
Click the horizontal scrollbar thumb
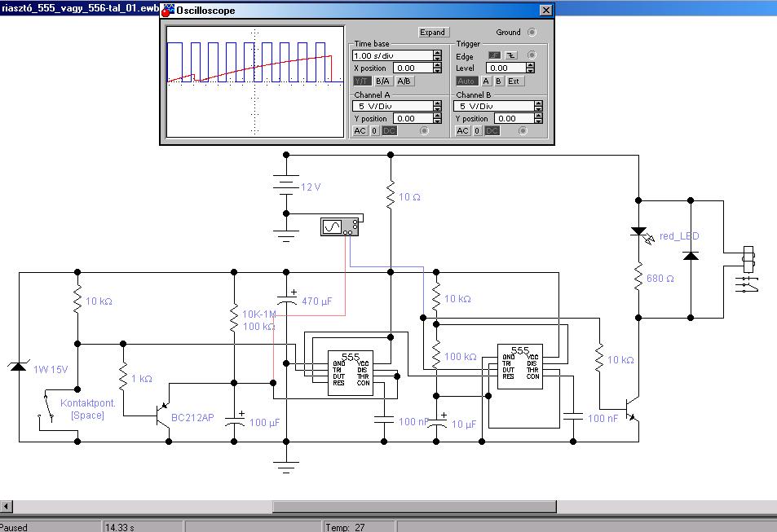[x=414, y=506]
